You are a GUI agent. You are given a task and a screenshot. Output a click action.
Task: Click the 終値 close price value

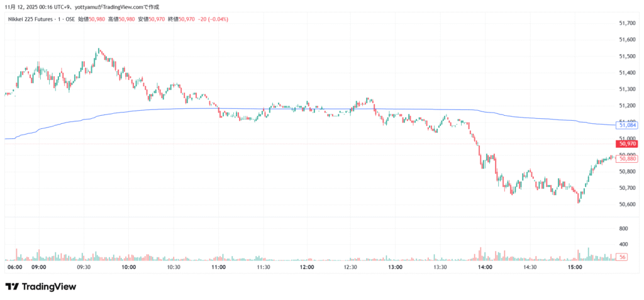(x=187, y=19)
